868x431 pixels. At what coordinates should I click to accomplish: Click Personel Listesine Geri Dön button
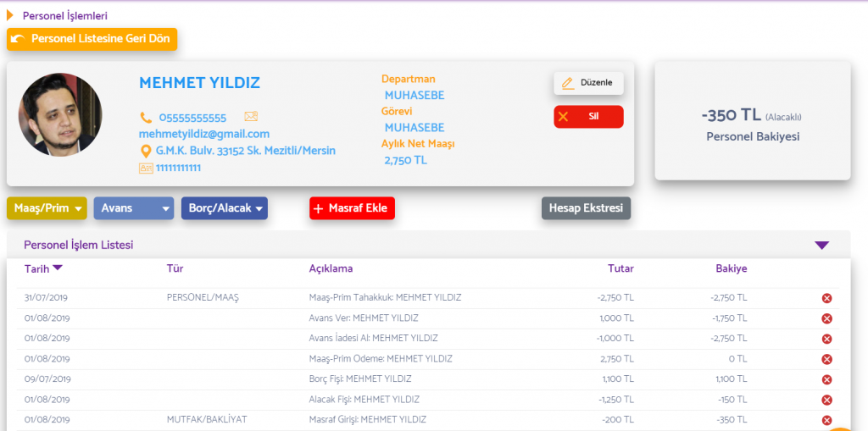point(92,39)
